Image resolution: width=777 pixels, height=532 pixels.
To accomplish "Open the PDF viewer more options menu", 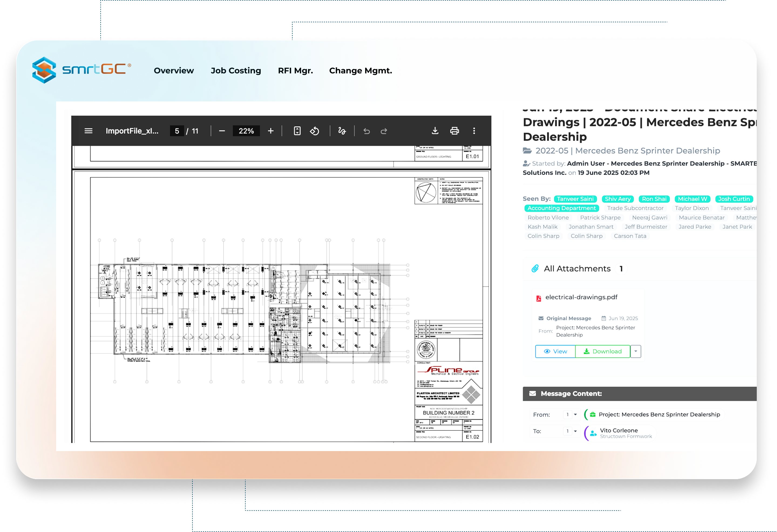I will (x=474, y=131).
